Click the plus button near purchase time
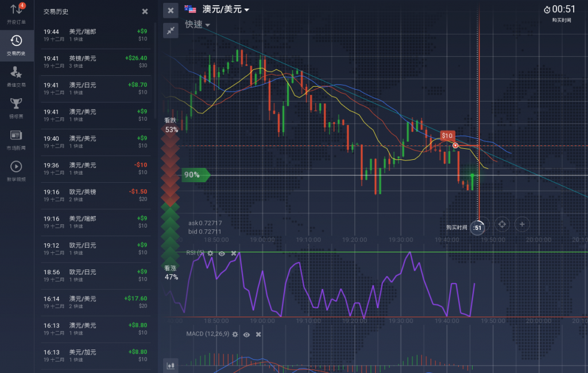588x373 pixels. [522, 224]
